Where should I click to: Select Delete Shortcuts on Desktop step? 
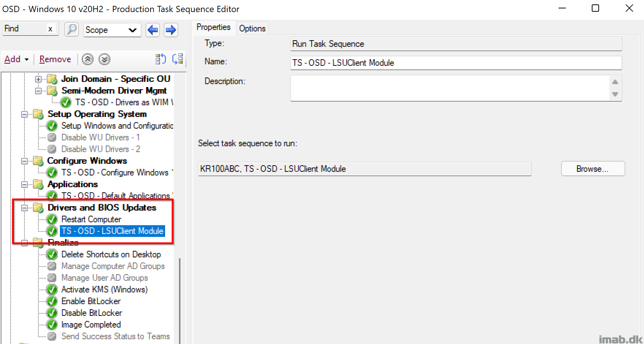111,254
